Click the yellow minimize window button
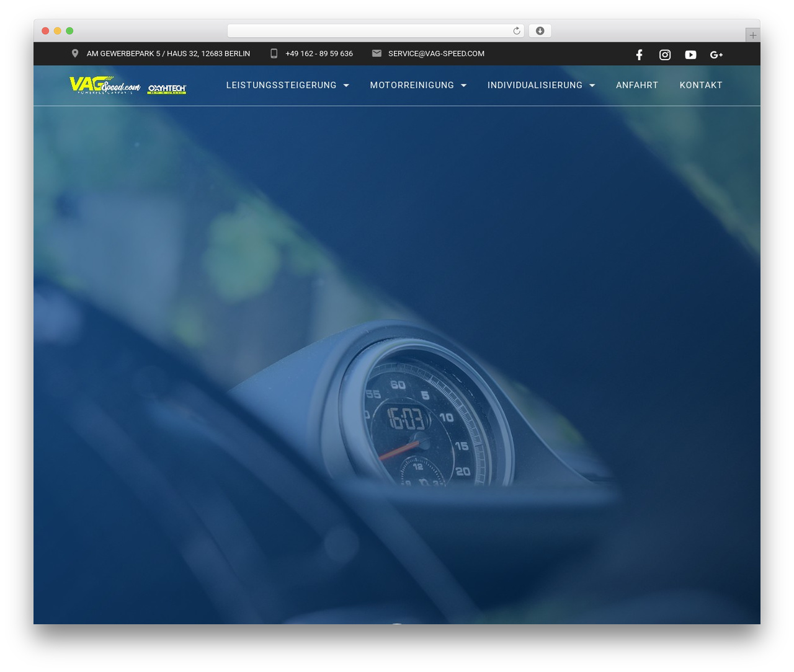 pos(58,31)
